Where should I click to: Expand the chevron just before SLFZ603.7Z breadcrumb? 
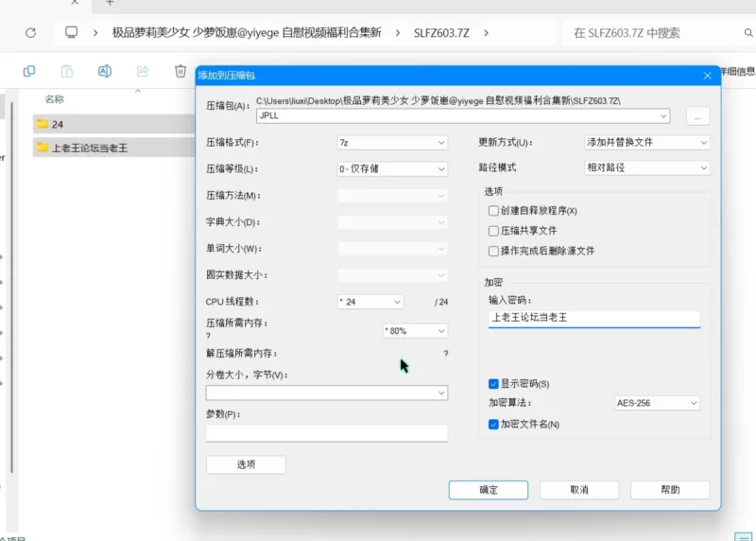pyautogui.click(x=398, y=33)
